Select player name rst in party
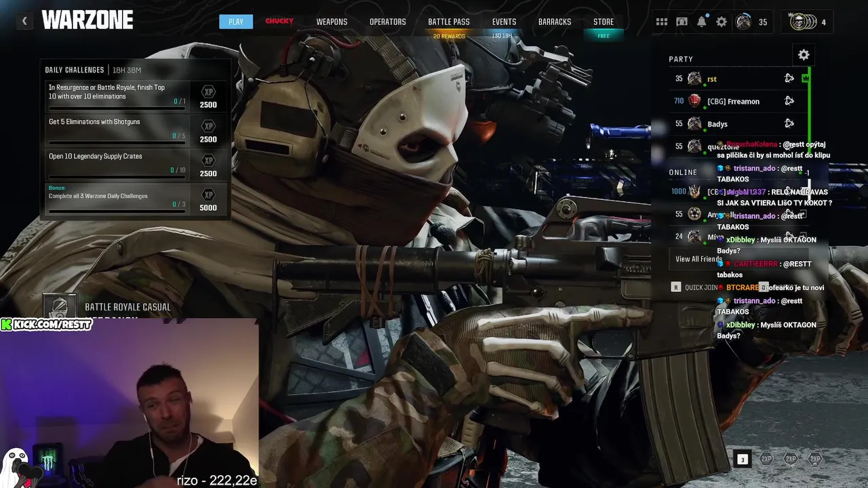 [712, 79]
